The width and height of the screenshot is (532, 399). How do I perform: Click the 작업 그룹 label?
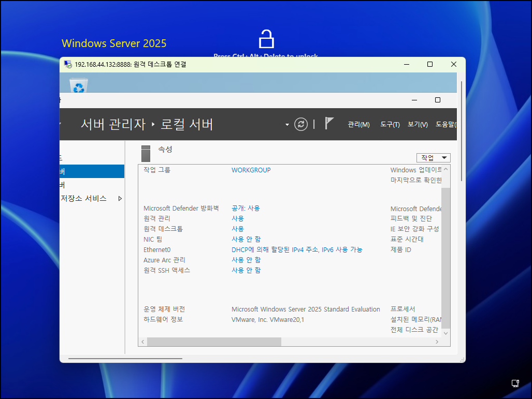point(157,170)
